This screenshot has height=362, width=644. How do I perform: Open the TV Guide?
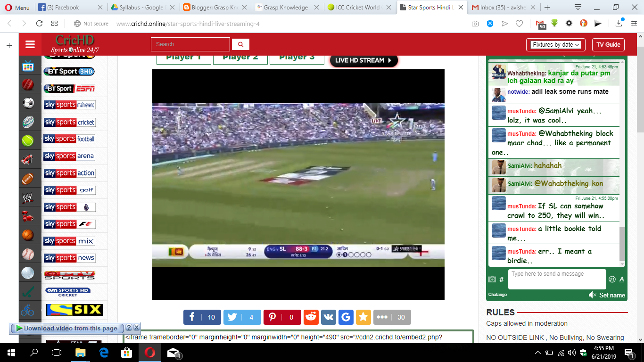pyautogui.click(x=608, y=44)
